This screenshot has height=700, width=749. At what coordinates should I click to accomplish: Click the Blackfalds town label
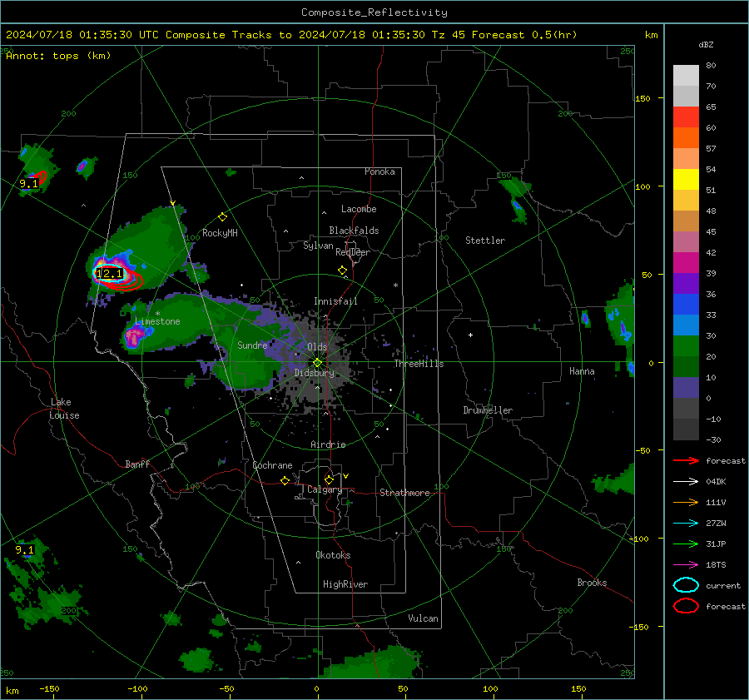tap(354, 231)
